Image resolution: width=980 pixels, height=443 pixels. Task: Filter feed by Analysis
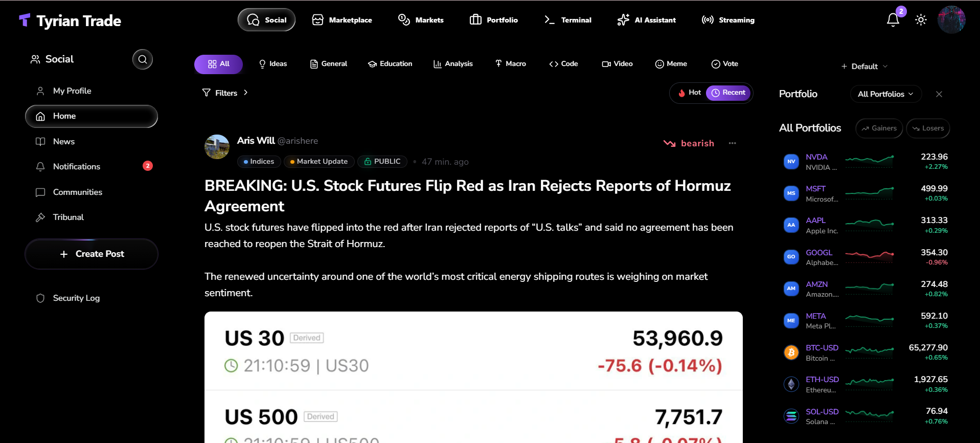[453, 64]
